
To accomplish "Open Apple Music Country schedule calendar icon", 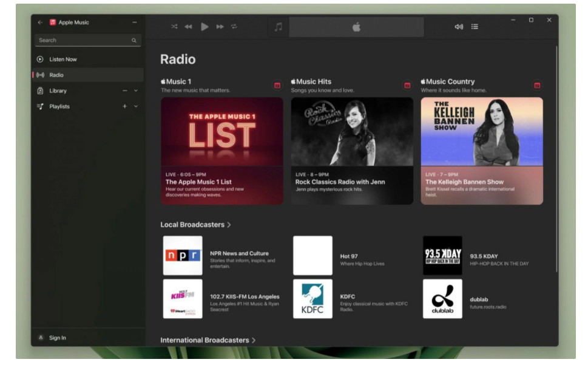I will [537, 86].
